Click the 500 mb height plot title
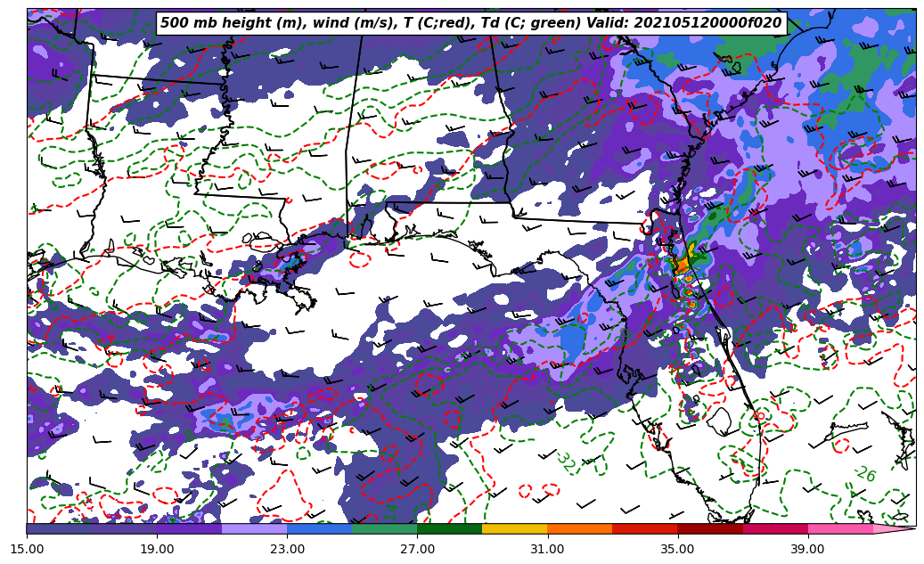 470,23
